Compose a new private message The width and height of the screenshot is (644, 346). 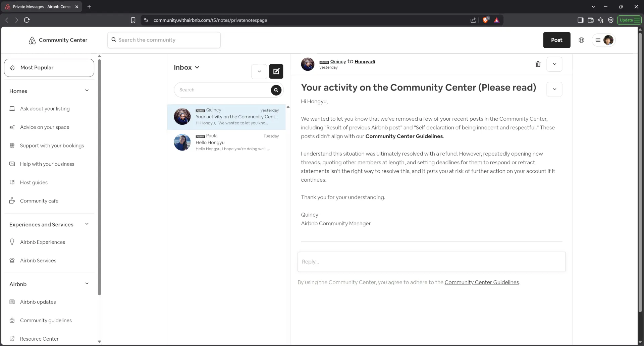coord(276,71)
